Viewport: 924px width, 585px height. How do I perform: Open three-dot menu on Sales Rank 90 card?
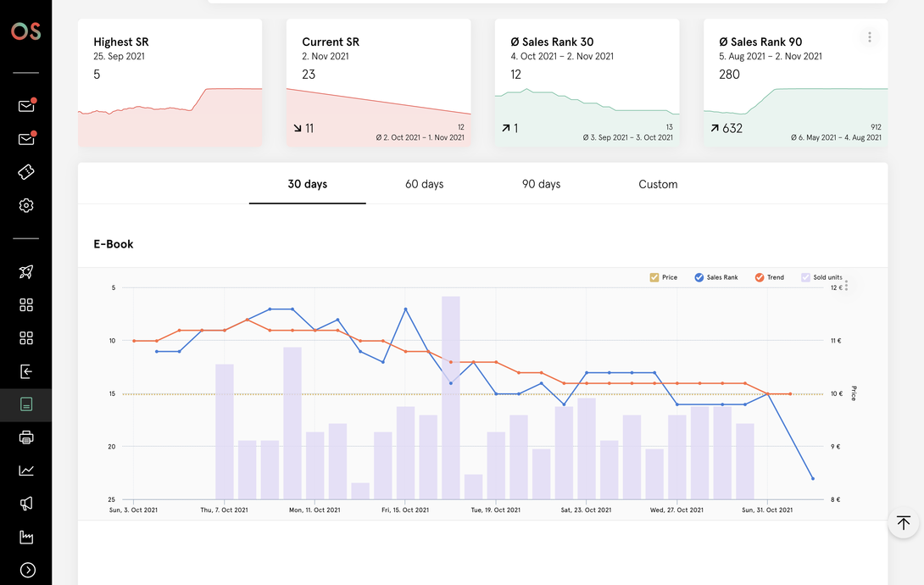pos(869,37)
